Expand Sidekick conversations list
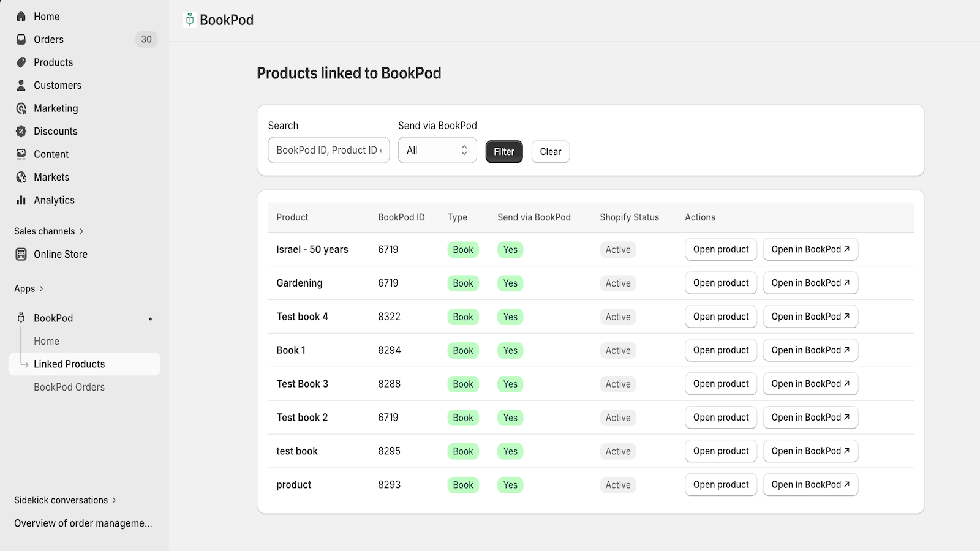This screenshot has height=551, width=980. [65, 500]
